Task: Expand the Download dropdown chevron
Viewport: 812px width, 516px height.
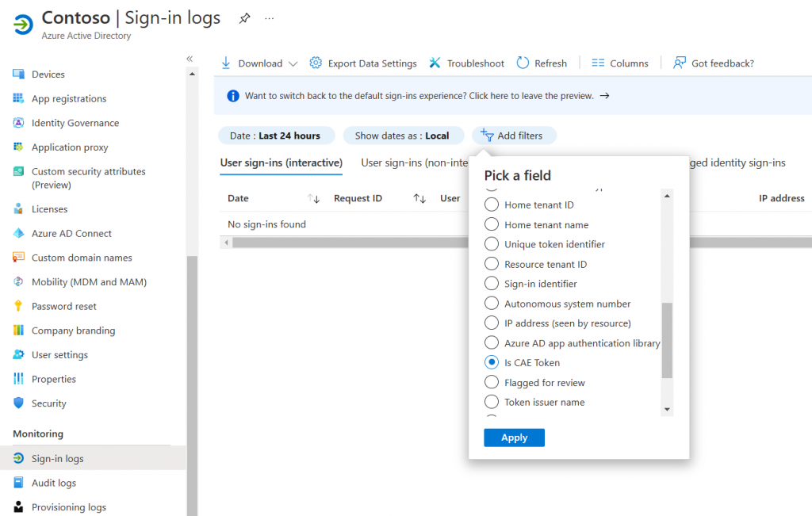Action: [x=293, y=63]
